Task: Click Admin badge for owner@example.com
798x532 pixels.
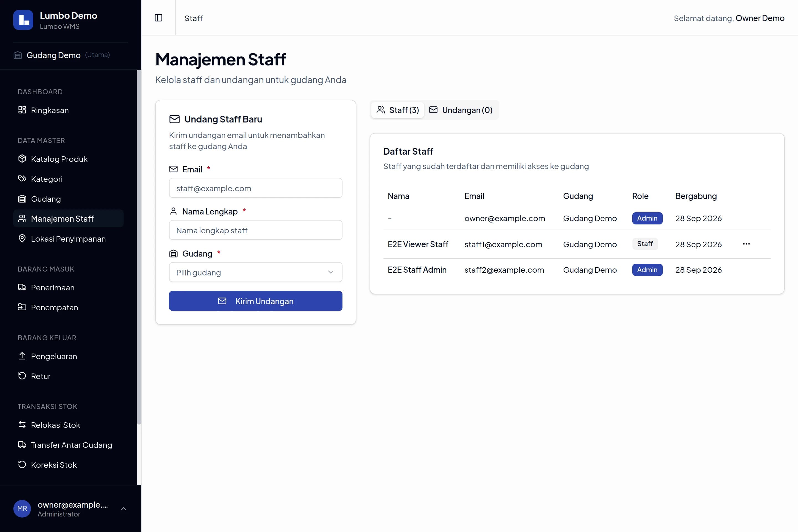Action: pyautogui.click(x=647, y=218)
